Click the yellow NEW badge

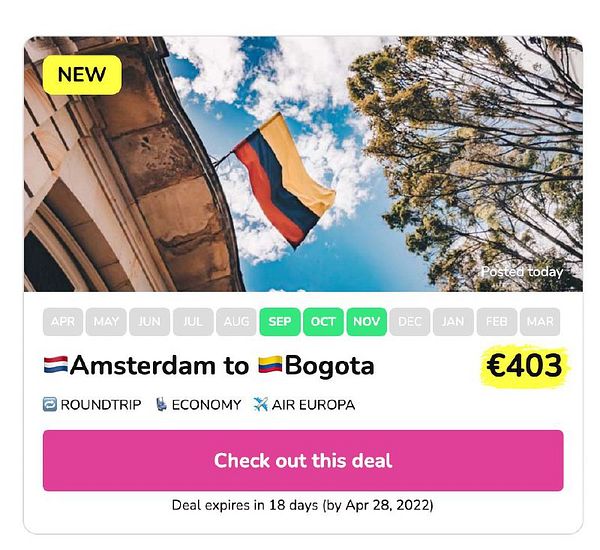[x=82, y=75]
